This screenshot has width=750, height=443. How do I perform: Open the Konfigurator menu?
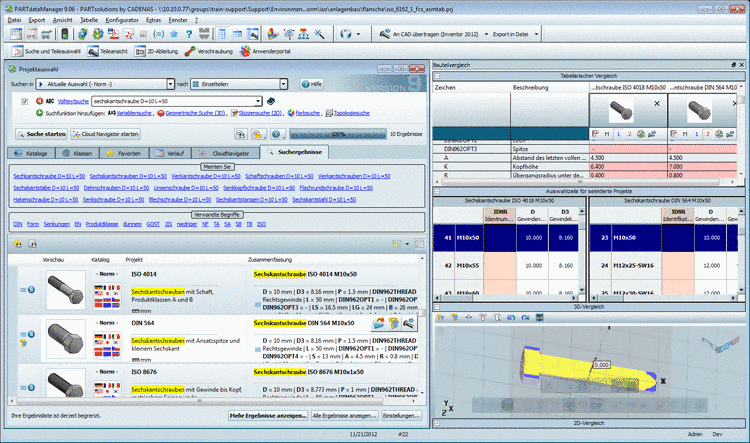(122, 20)
